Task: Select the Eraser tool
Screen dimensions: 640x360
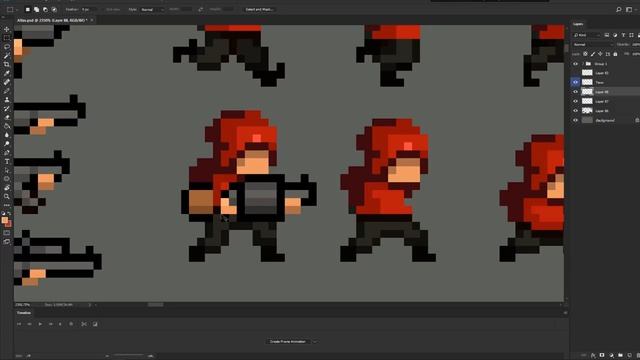Action: [7, 117]
